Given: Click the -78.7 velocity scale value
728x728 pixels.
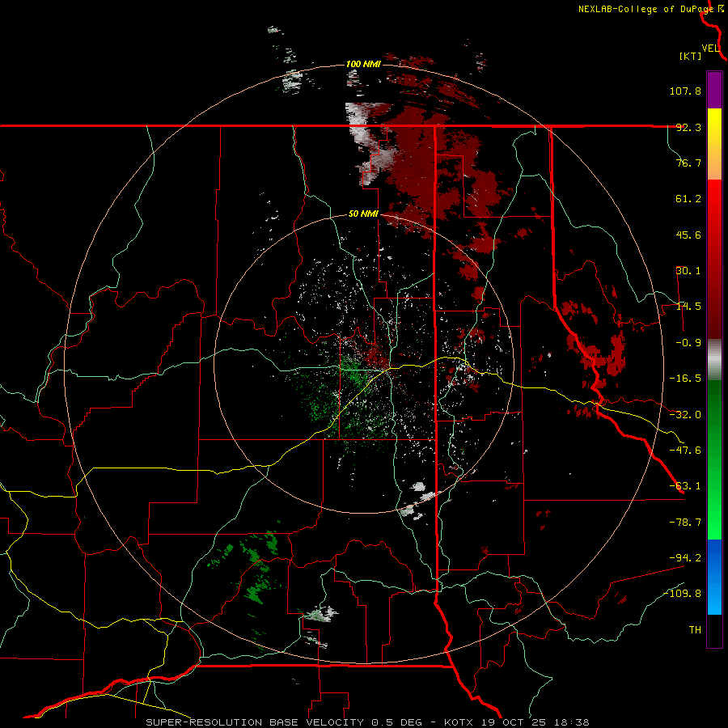Looking at the screenshot, I should pyautogui.click(x=685, y=523).
